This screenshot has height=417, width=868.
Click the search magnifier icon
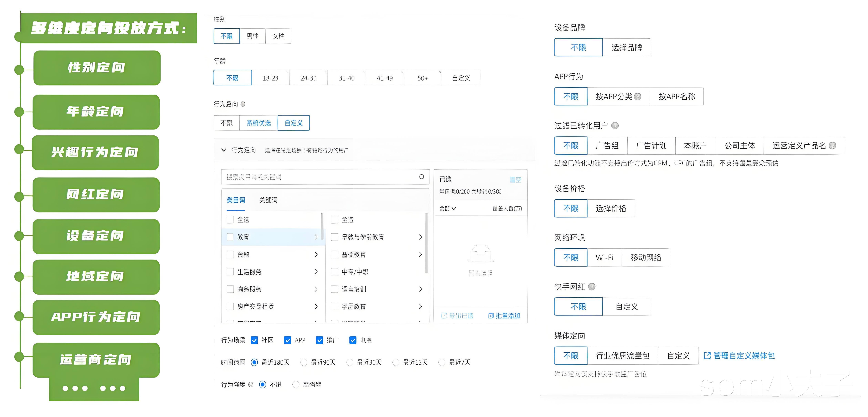(422, 177)
